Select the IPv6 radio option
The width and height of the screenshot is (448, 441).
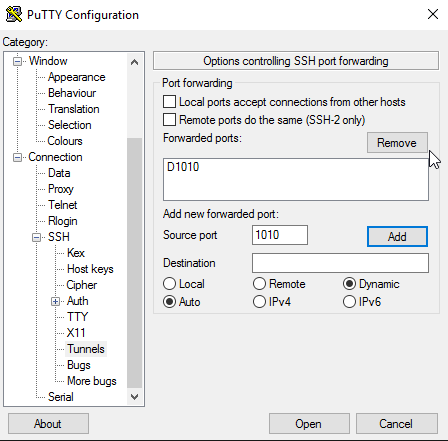click(349, 302)
